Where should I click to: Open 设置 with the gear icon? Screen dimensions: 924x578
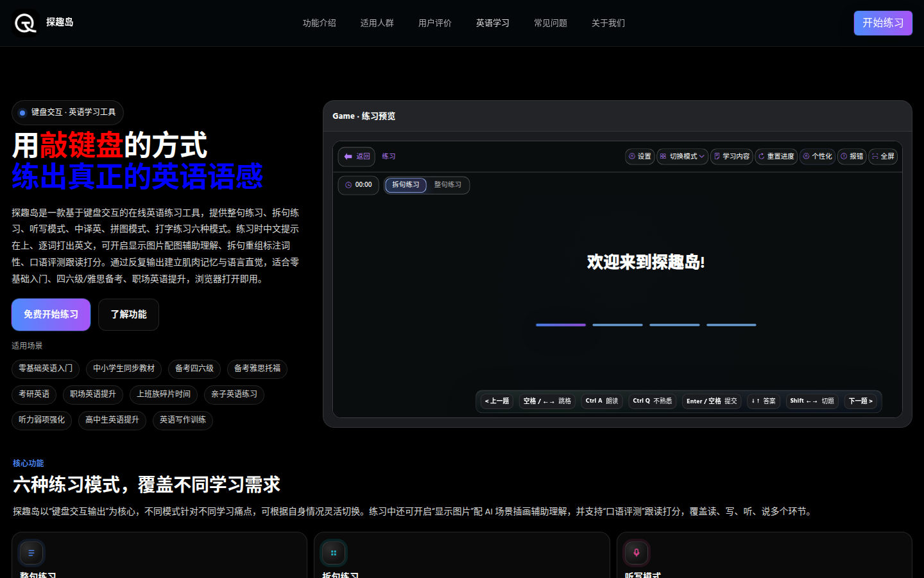(640, 157)
